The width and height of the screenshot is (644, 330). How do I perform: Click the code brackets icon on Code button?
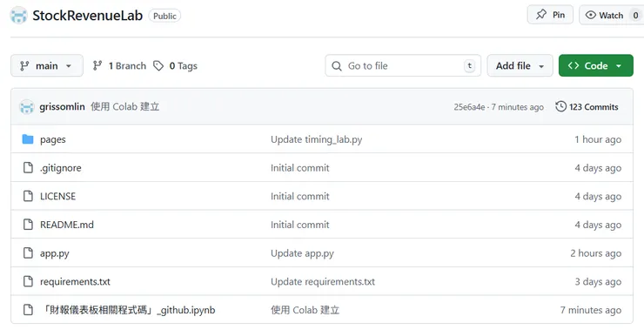click(x=574, y=65)
